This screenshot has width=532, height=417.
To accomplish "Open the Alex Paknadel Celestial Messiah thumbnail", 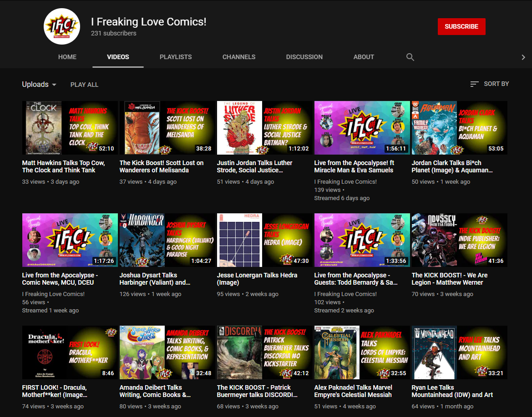I will point(362,352).
